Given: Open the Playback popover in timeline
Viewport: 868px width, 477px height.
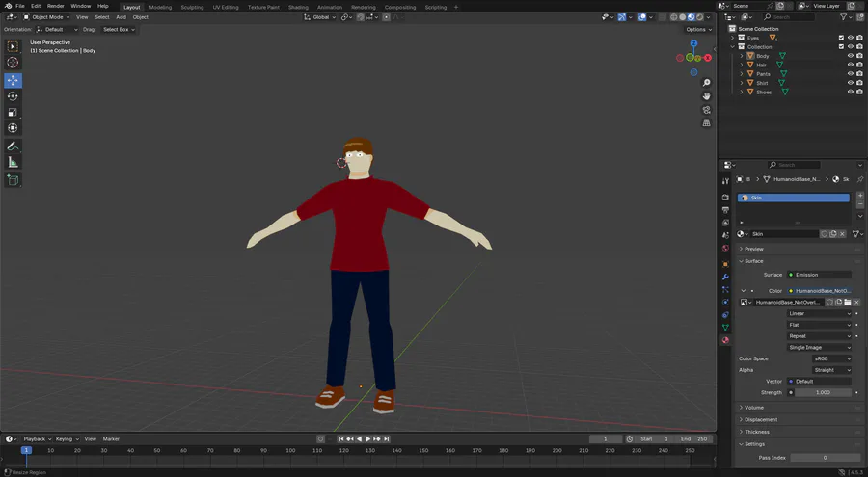Looking at the screenshot, I should coord(36,439).
